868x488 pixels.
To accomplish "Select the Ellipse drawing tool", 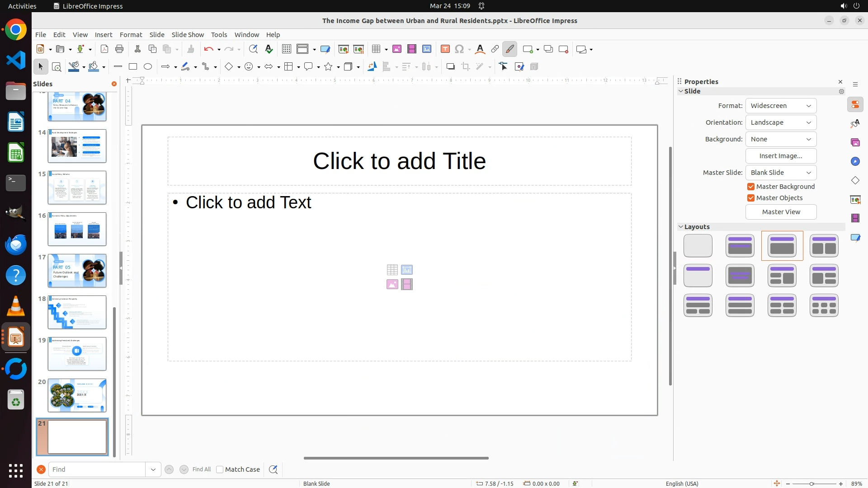I will [x=148, y=67].
